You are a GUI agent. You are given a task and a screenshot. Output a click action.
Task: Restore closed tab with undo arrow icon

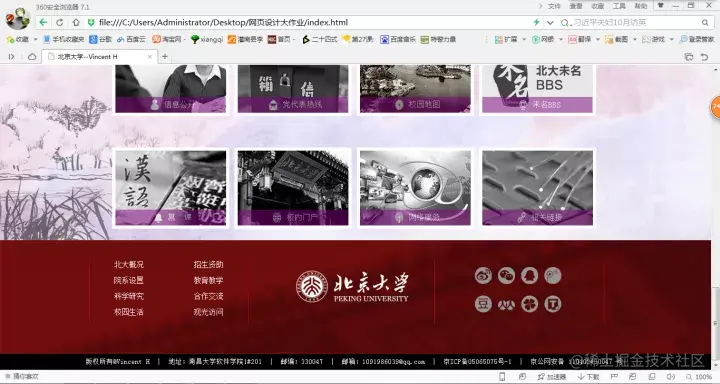click(704, 56)
